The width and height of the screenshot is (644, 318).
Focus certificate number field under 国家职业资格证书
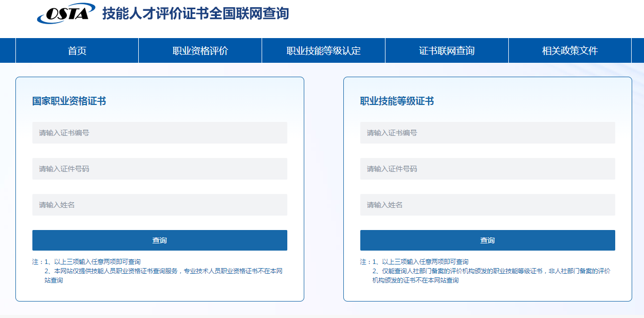tap(159, 133)
